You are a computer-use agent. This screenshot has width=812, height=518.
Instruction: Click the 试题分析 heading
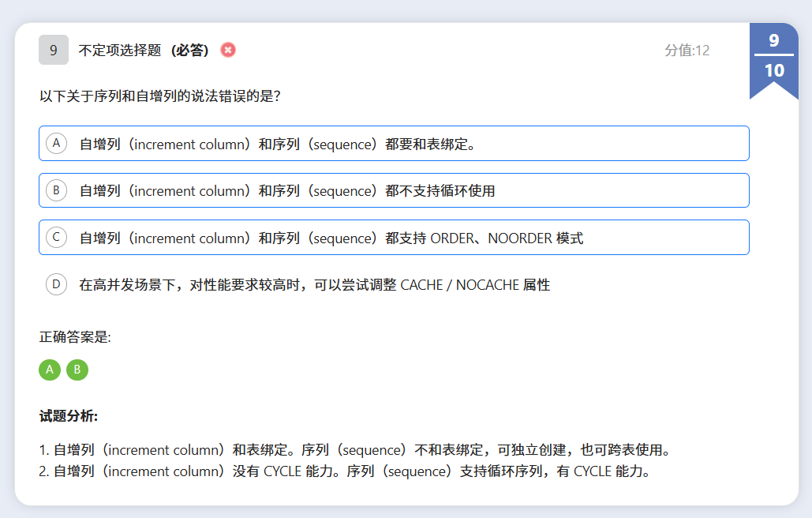coord(69,416)
